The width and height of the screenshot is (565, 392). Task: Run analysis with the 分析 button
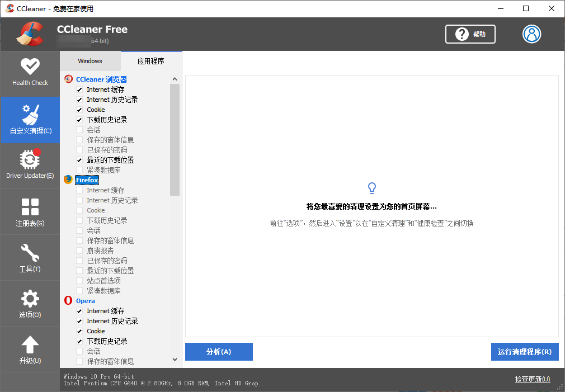tap(218, 352)
